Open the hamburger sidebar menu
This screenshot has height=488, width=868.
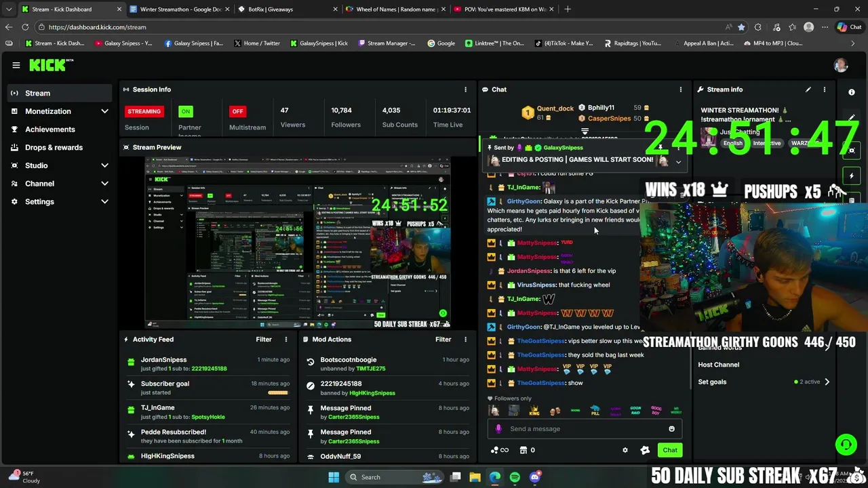(x=16, y=65)
